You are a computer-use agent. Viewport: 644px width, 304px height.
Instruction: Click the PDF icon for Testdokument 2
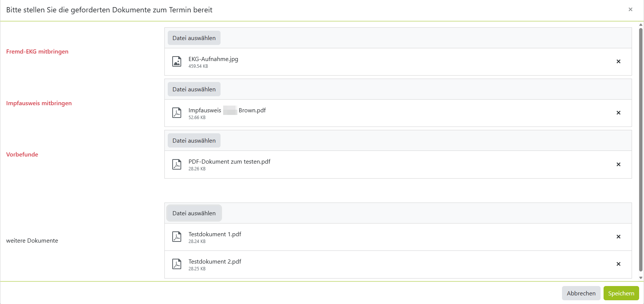[x=177, y=264]
